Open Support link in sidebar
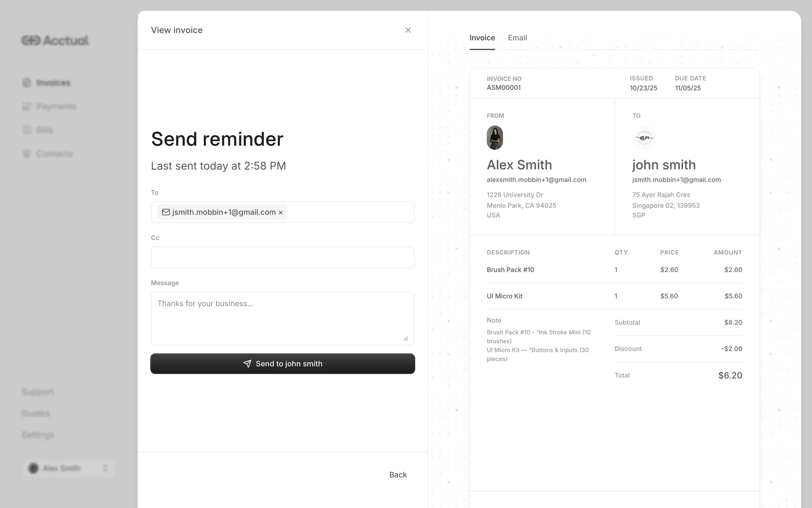Screen dimensions: 812x508 tap(38, 392)
